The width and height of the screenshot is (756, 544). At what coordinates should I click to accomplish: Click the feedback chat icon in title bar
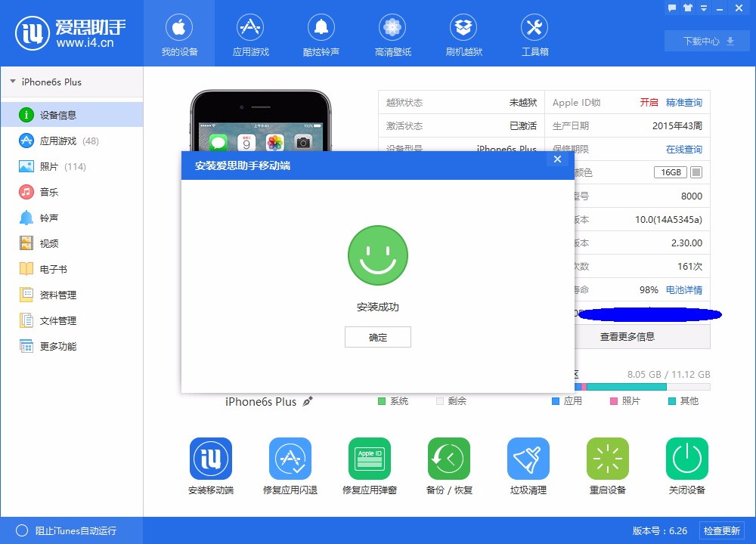tap(672, 8)
